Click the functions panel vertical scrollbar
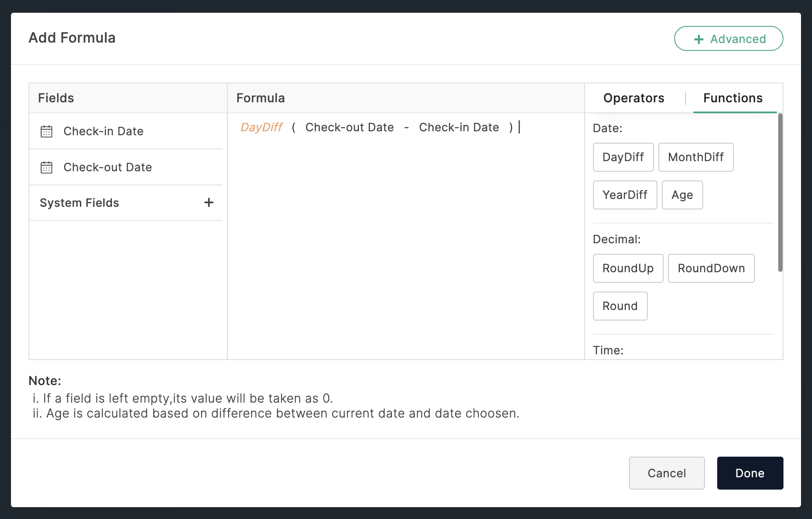 780,192
